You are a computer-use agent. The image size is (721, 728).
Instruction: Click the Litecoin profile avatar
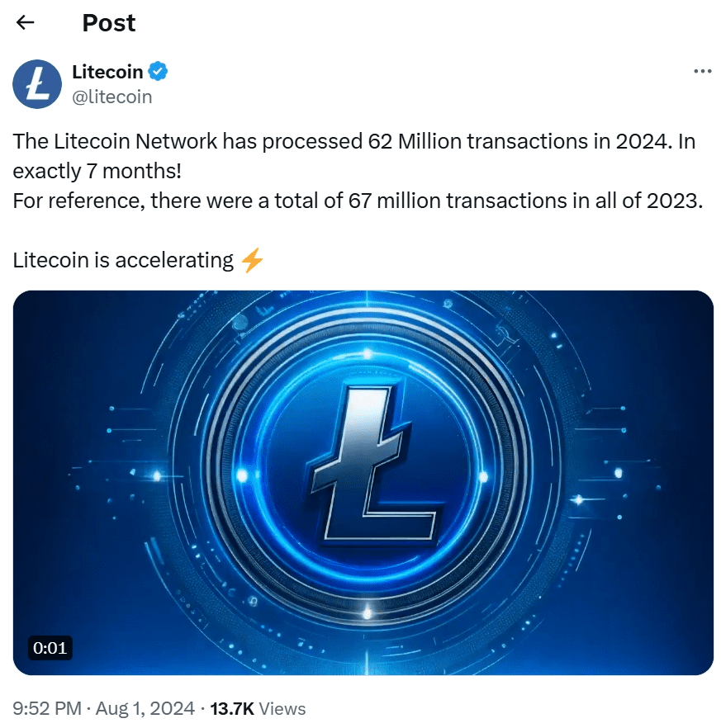[36, 83]
